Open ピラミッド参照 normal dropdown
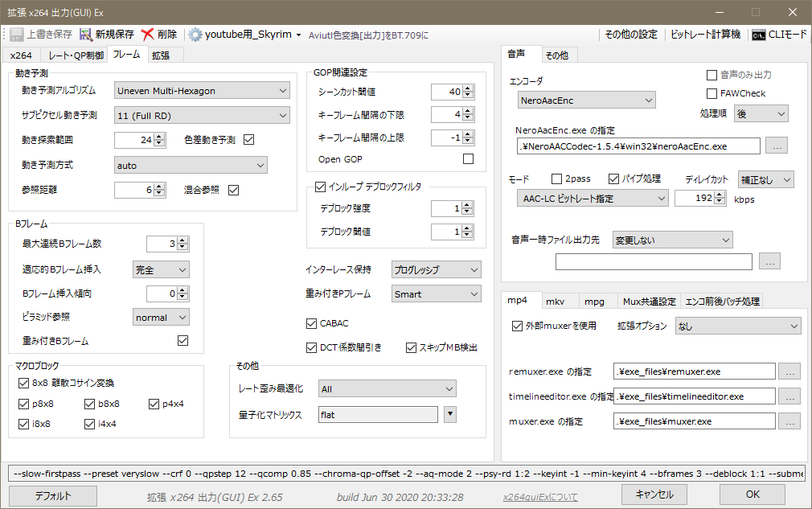Screen dimensions: 812x509 (161, 318)
